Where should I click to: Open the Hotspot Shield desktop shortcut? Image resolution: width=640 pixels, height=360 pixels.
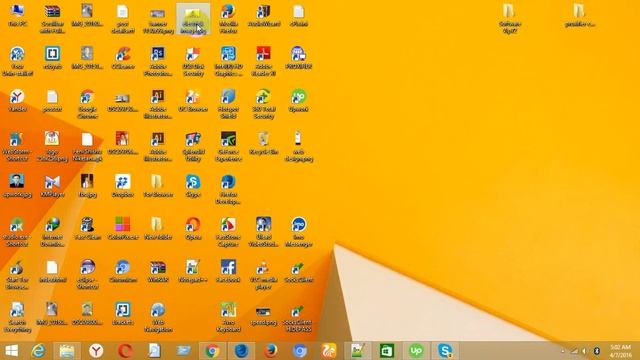228,104
